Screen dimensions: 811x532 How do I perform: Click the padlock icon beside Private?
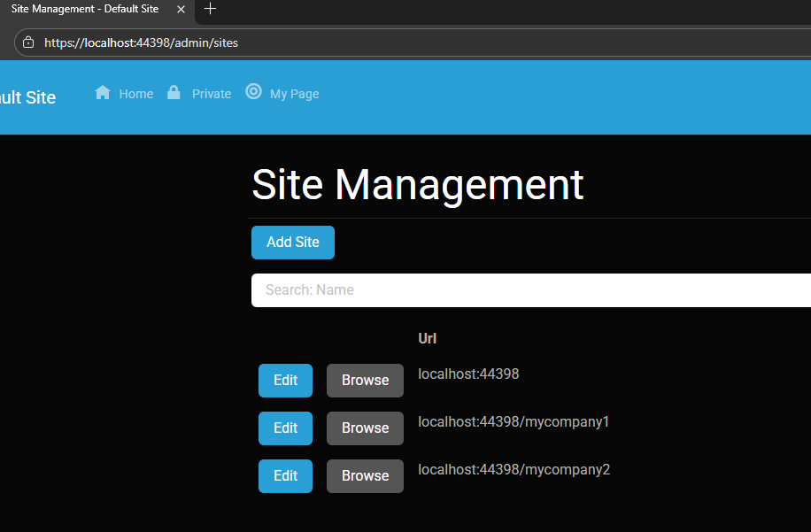174,93
